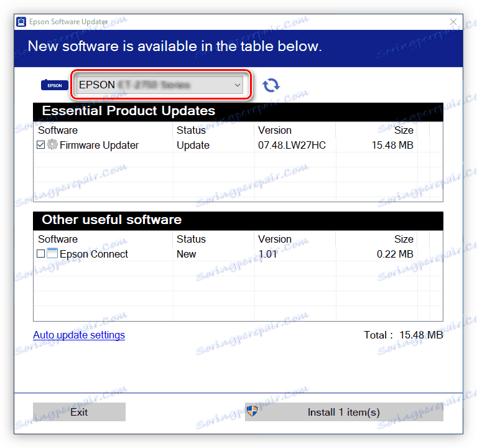Click the Firmware Updater gear icon
Image resolution: width=477 pixels, height=448 pixels.
pyautogui.click(x=52, y=144)
